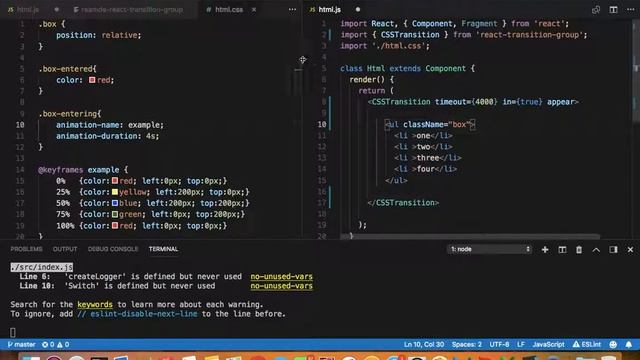
Task: Click the no-unused-vars link for Switch
Action: tap(281, 286)
